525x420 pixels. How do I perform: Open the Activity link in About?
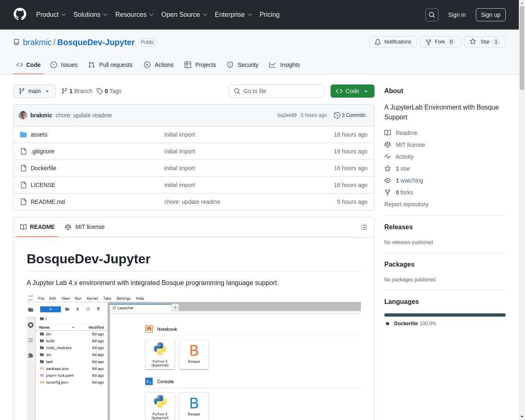point(399,157)
